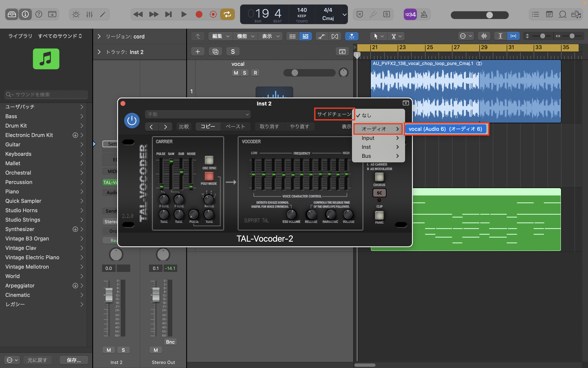
Task: Open the scissors tool dropdown
Action: (396, 36)
